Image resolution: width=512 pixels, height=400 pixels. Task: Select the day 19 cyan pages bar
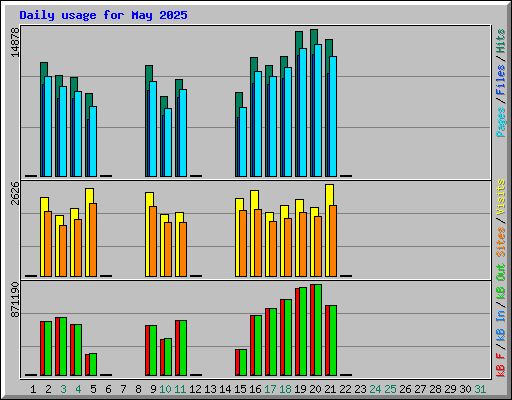tap(303, 112)
